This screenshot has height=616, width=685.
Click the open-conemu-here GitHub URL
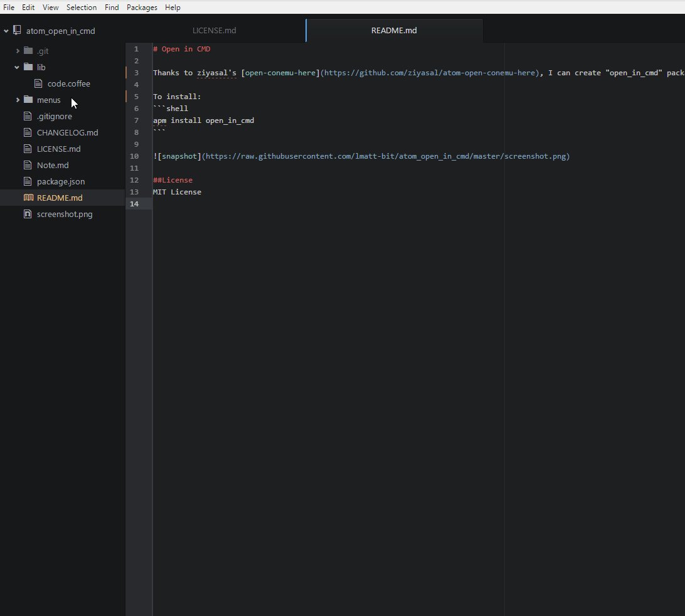(430, 73)
